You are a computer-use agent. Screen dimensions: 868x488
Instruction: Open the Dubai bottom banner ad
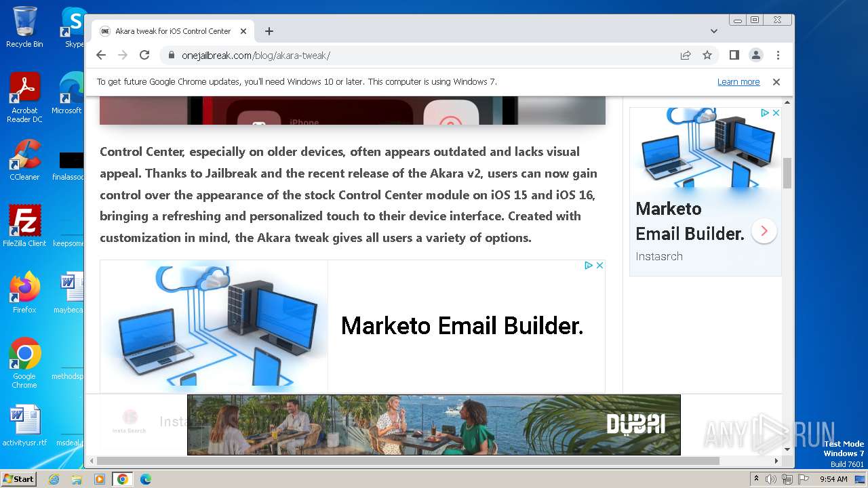(434, 425)
